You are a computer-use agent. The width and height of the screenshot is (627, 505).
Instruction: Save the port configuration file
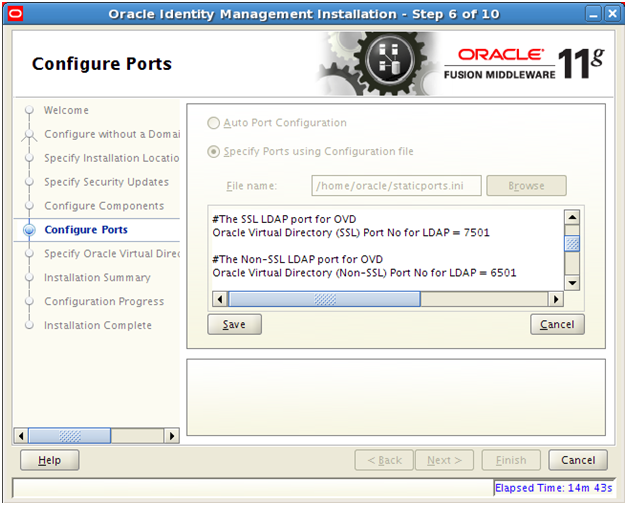point(234,324)
